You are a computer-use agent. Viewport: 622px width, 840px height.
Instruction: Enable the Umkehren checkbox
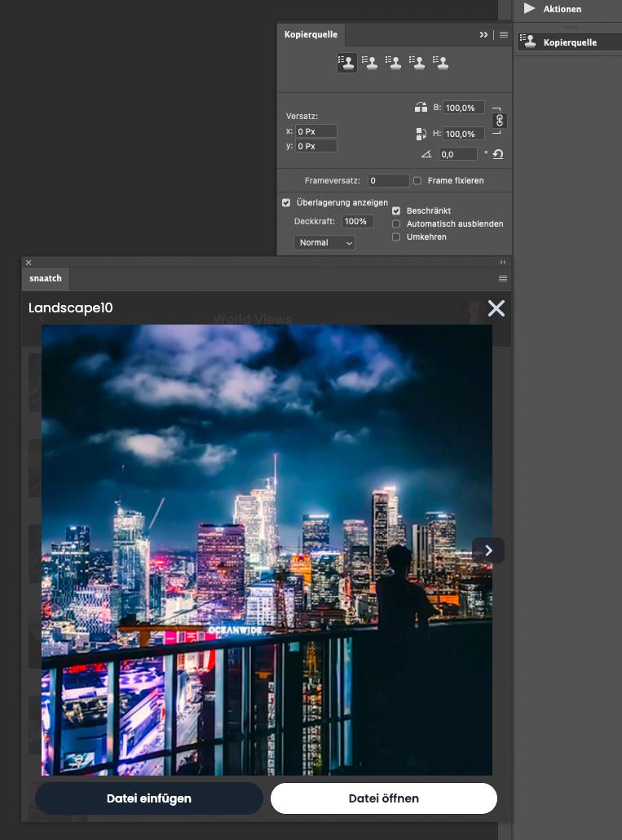click(x=396, y=237)
